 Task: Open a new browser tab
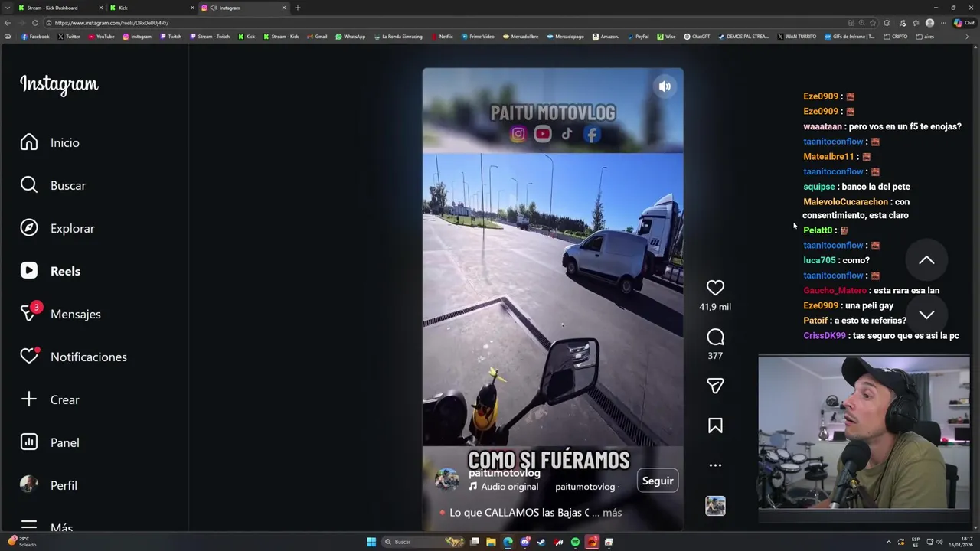point(297,8)
